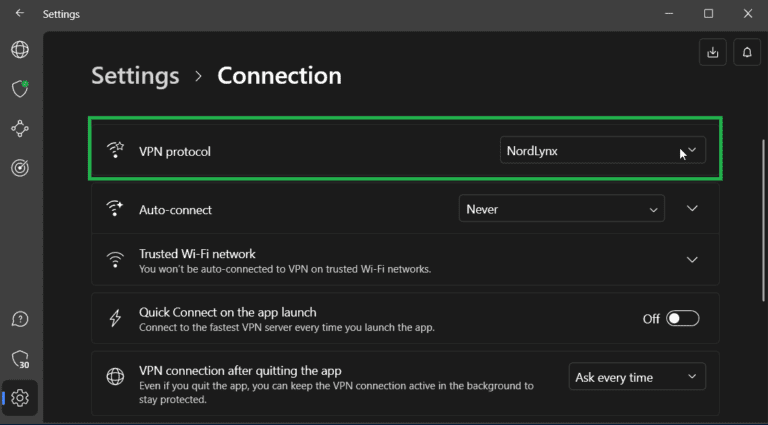Image resolution: width=768 pixels, height=425 pixels.
Task: Click the Settings gear icon in sidebar
Action: click(x=20, y=398)
